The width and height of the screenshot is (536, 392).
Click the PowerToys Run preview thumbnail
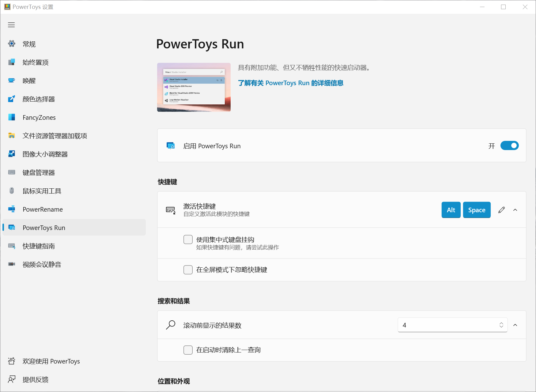(x=194, y=87)
